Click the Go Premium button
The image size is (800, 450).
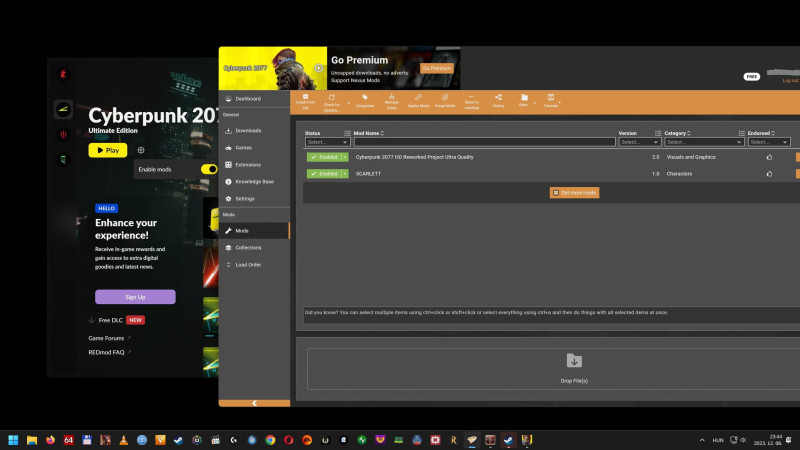coord(437,68)
